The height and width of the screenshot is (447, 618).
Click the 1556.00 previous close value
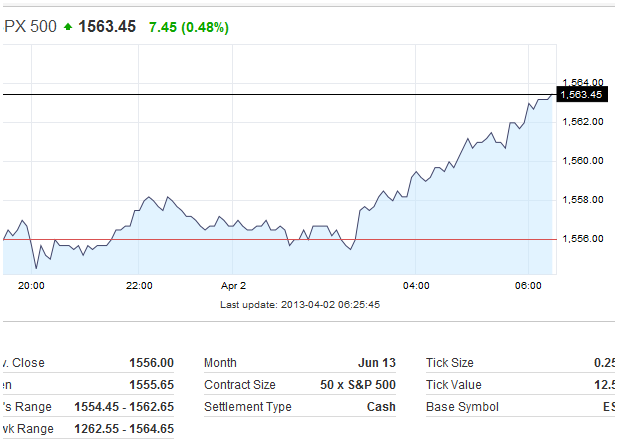(x=151, y=363)
